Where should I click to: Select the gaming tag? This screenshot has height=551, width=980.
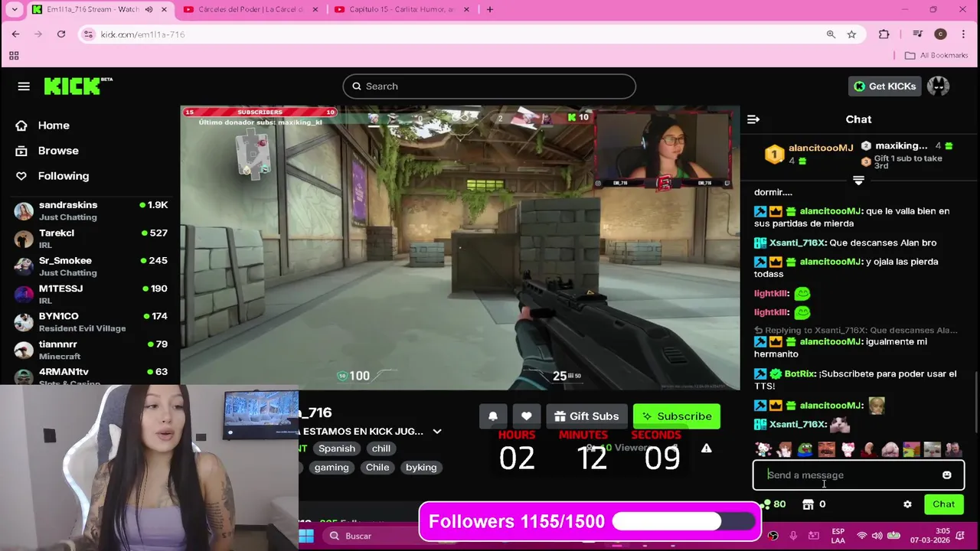(332, 468)
